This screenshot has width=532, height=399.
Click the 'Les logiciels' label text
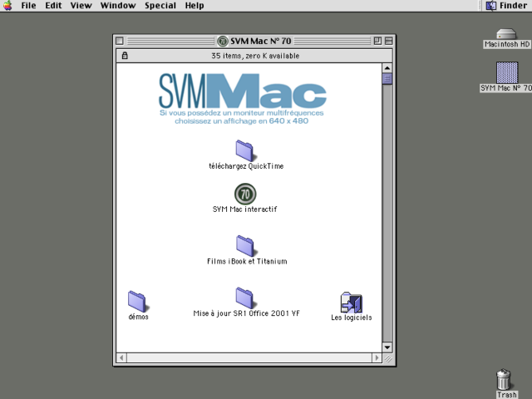[352, 318]
